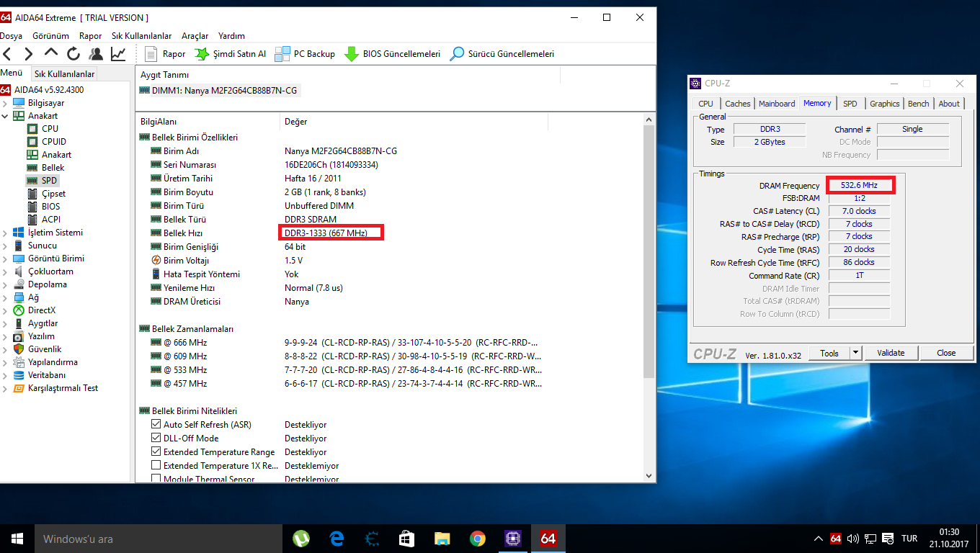Viewport: 980px width, 553px height.
Task: Toggle Extended Temperature 1X Refresh checkbox
Action: coord(156,466)
